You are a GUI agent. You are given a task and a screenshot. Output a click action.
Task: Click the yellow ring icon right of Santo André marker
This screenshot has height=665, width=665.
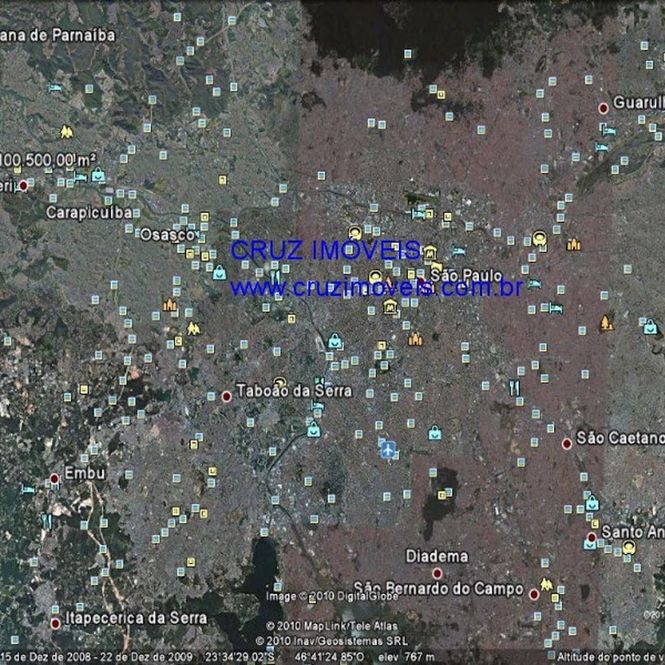click(x=629, y=547)
